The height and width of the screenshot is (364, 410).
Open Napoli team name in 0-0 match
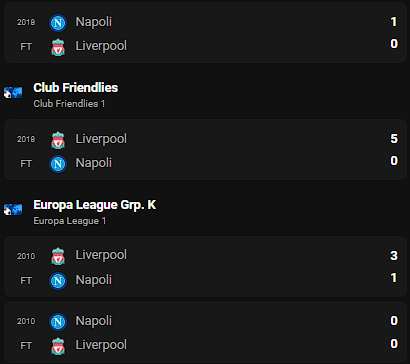pos(94,321)
